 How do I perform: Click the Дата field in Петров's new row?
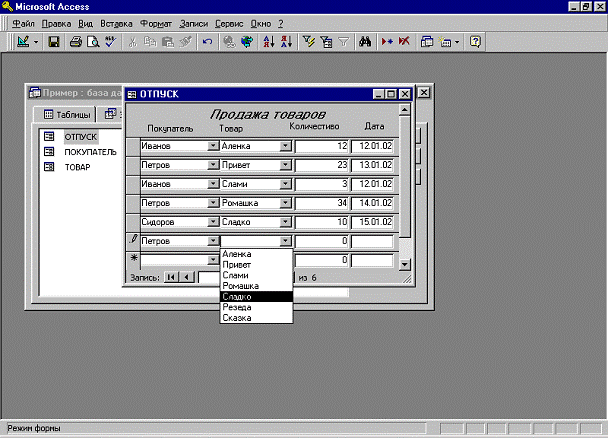pyautogui.click(x=372, y=241)
